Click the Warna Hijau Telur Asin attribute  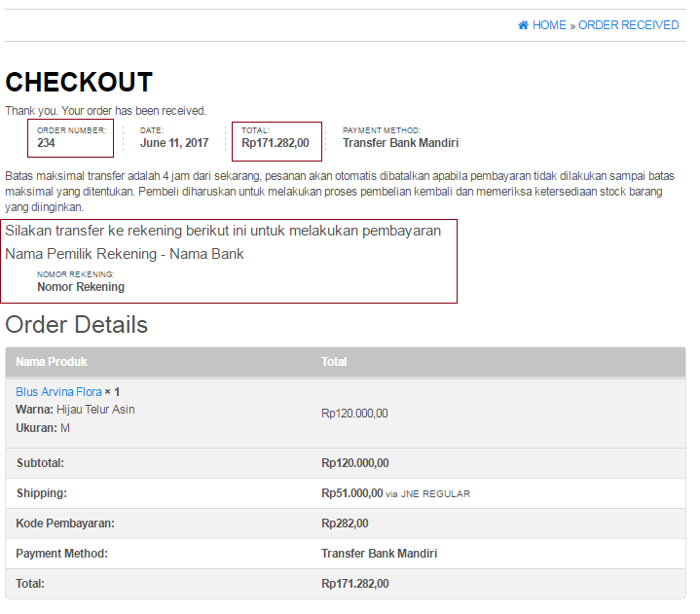pyautogui.click(x=75, y=410)
